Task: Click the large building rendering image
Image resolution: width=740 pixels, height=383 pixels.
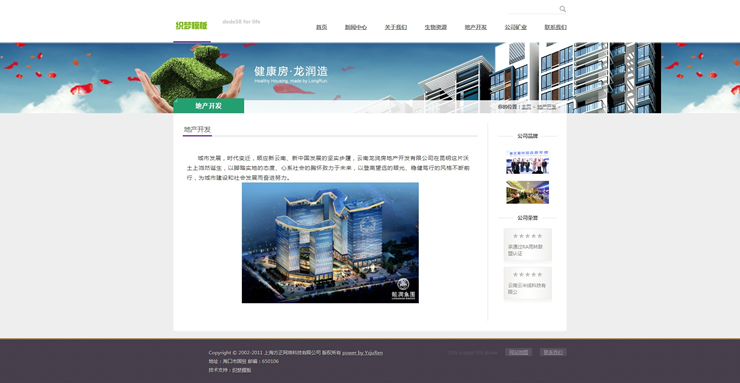Action: [x=330, y=242]
